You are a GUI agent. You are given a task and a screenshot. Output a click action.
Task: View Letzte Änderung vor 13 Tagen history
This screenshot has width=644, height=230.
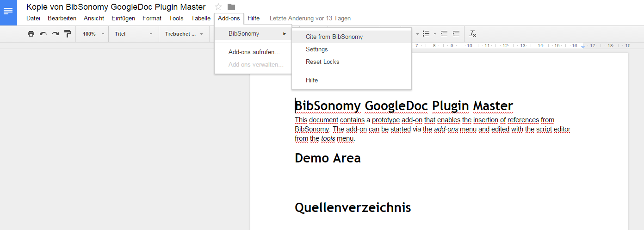coord(310,19)
